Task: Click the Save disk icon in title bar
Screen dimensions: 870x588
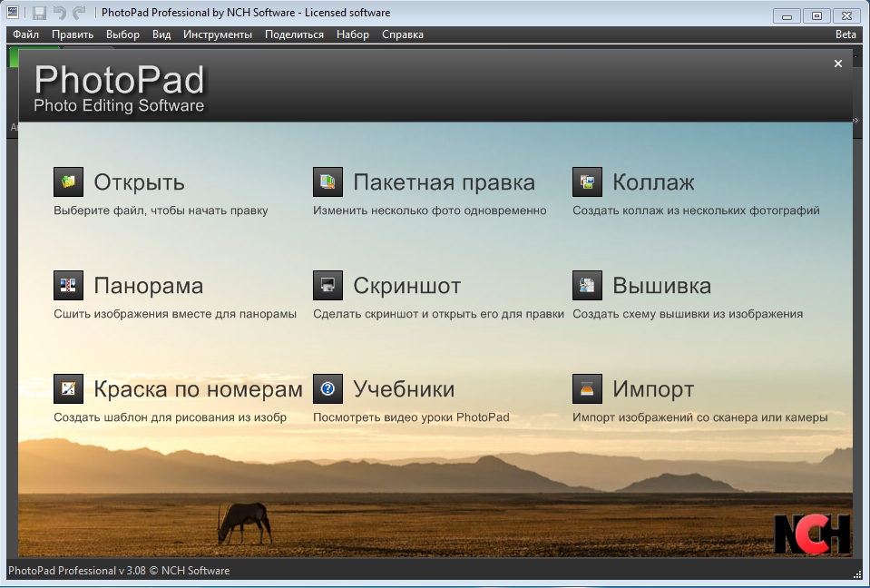Action: (39, 13)
